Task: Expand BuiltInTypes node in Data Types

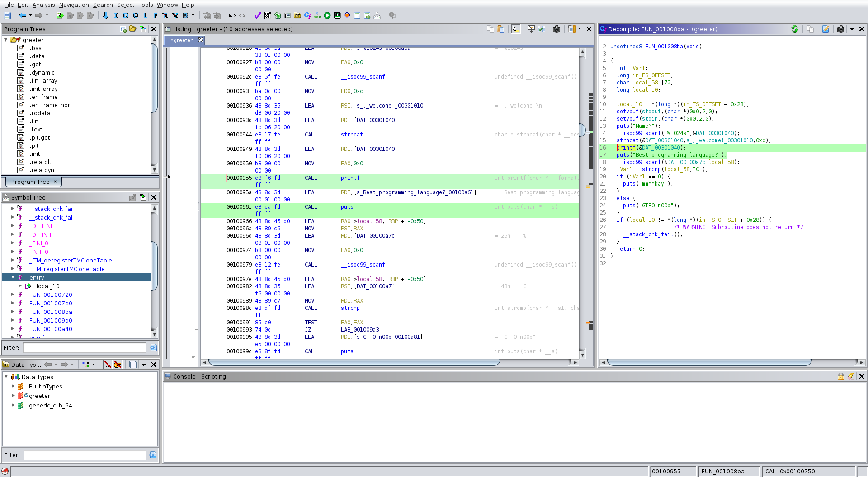Action: coord(13,386)
